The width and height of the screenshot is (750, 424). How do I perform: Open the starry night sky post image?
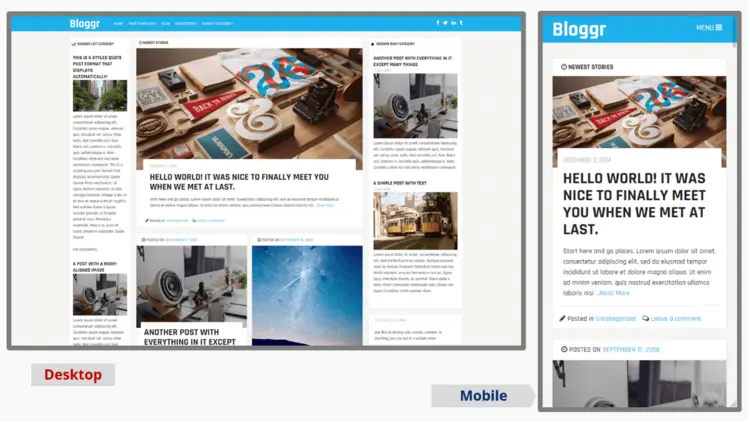(x=307, y=295)
